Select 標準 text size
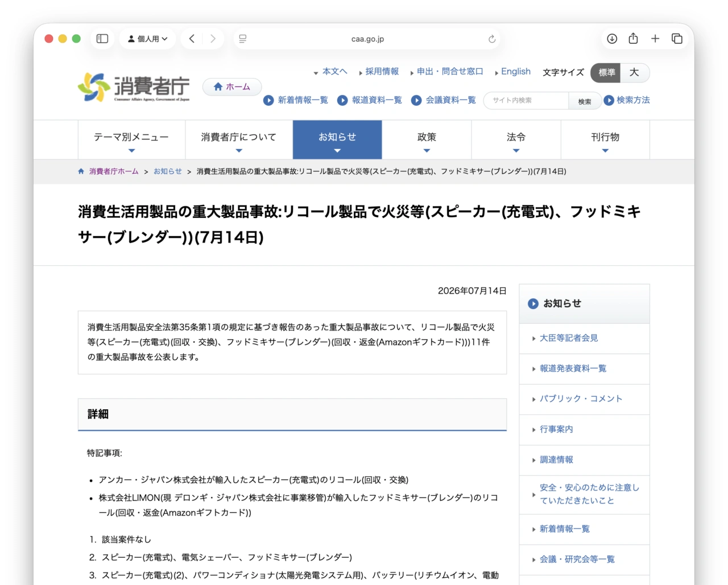The image size is (728, 585). click(x=606, y=72)
